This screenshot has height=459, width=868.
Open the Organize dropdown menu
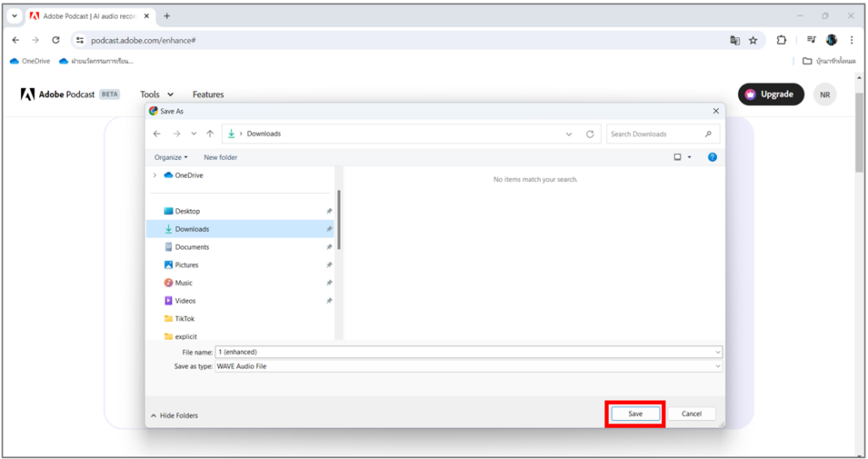click(x=170, y=158)
